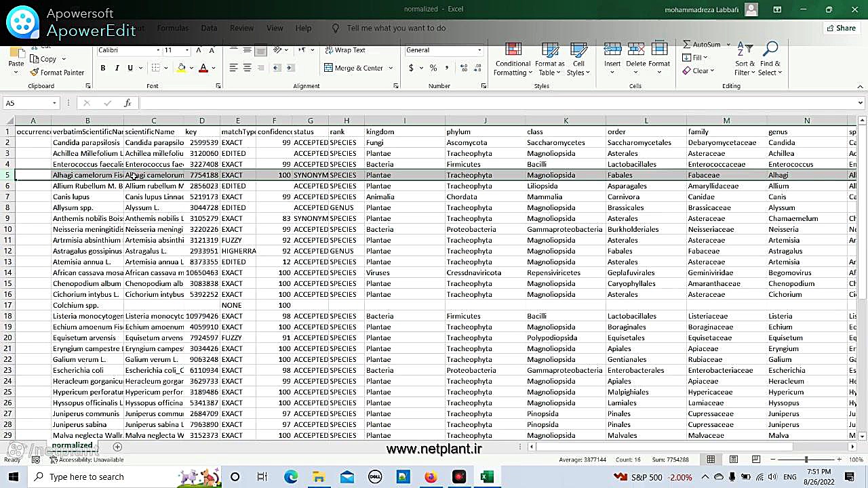Toggle bold formatting
The height and width of the screenshot is (488, 868).
[x=103, y=68]
